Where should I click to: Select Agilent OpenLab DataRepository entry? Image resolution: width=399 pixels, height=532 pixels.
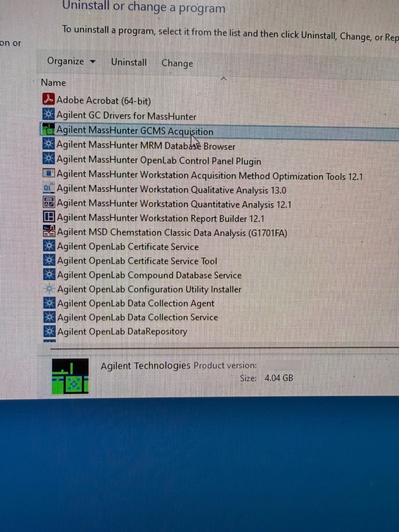point(122,331)
